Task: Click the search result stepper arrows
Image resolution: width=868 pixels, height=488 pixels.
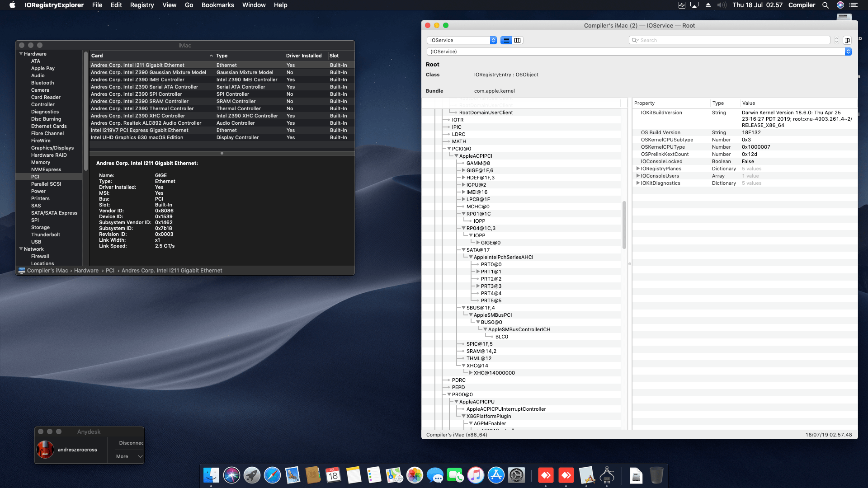Action: coord(836,40)
